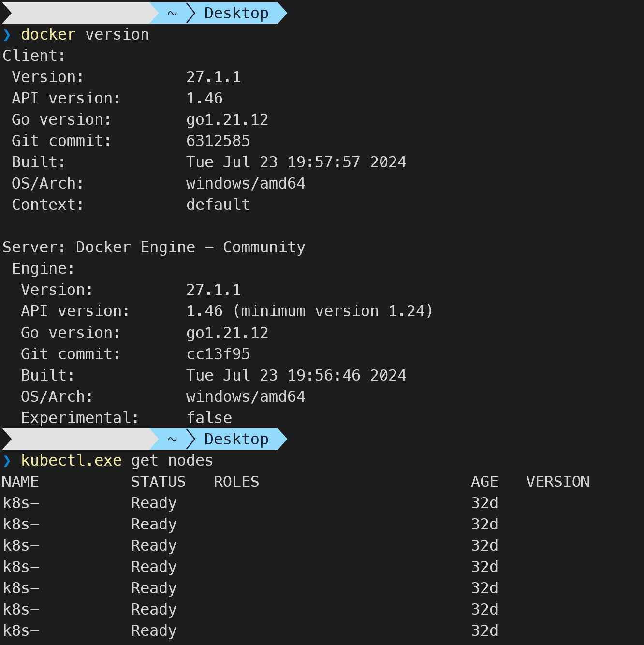
Task: Click the blue prompt arrow before docker
Action: pyautogui.click(x=7, y=35)
